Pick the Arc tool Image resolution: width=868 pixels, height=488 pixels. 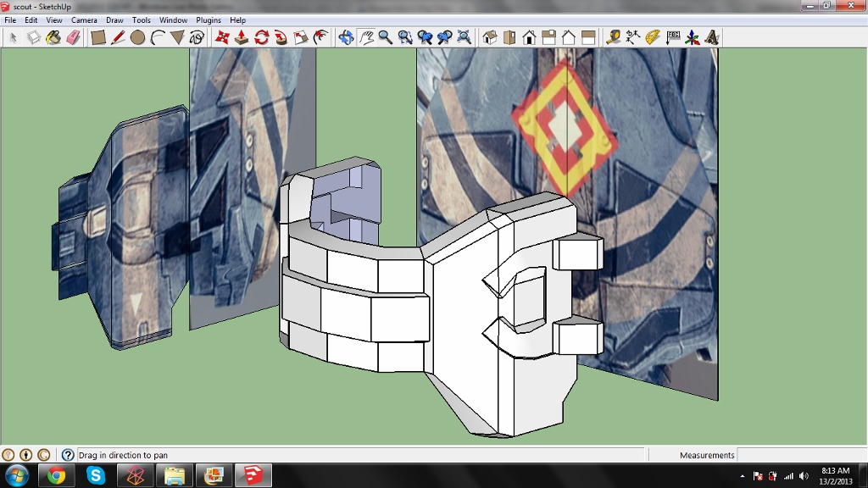[x=158, y=37]
